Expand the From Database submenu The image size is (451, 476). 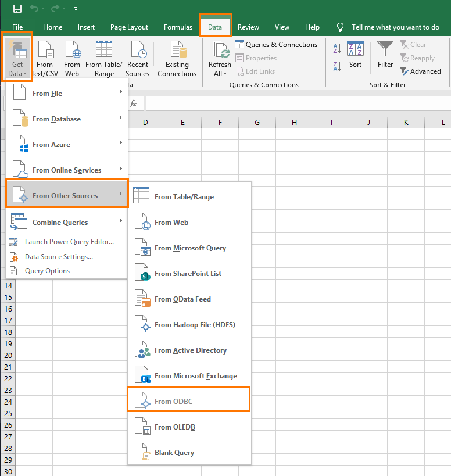pyautogui.click(x=66, y=119)
